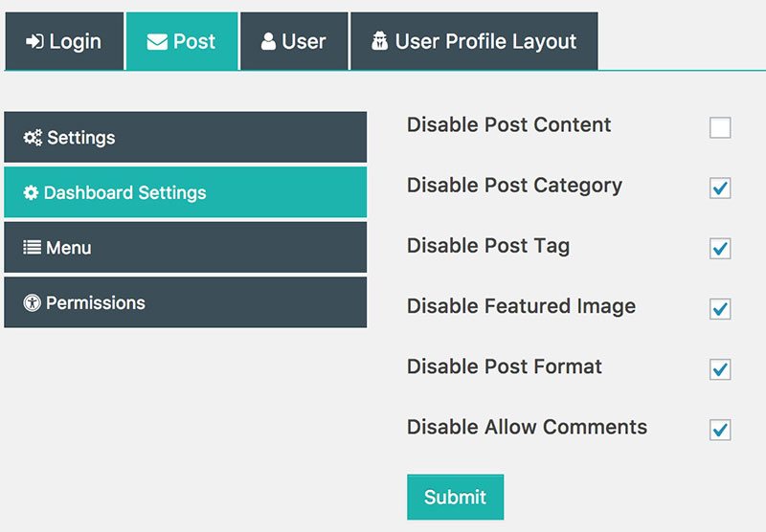
Task: Toggle the Disable Featured Image checkbox
Action: pyautogui.click(x=720, y=309)
